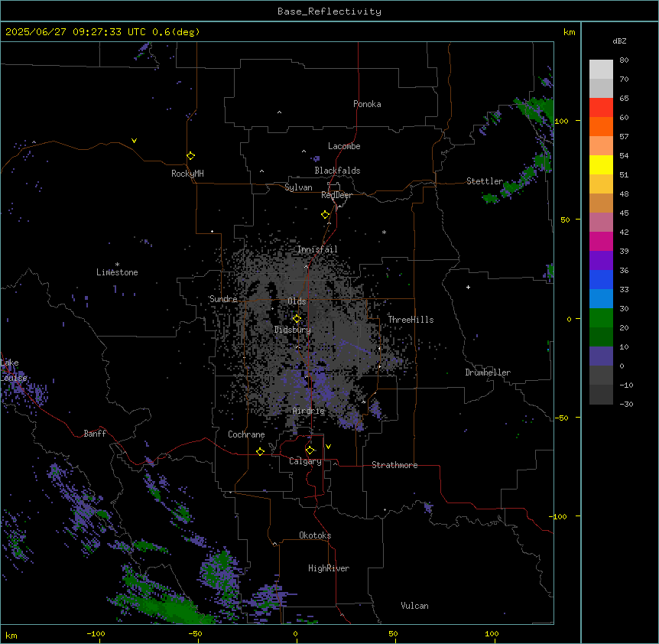Click the Banff label
Viewport: 659px width, 644px height.
pyautogui.click(x=95, y=434)
